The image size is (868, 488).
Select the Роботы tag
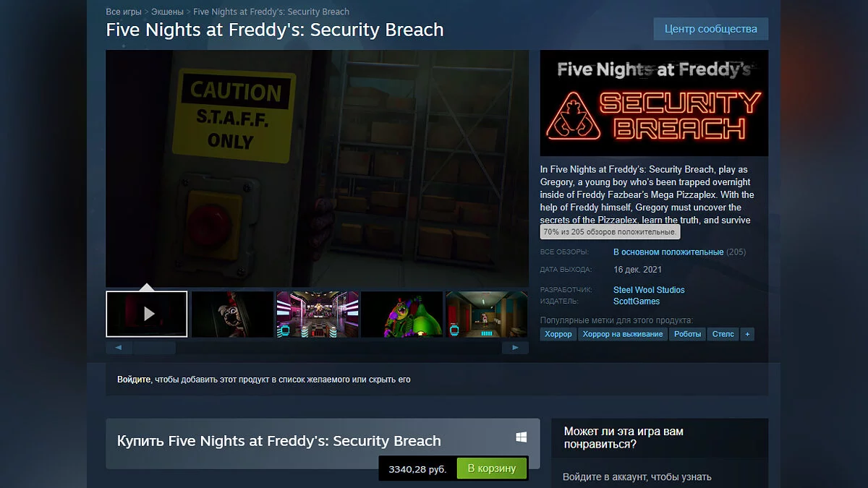[688, 334]
